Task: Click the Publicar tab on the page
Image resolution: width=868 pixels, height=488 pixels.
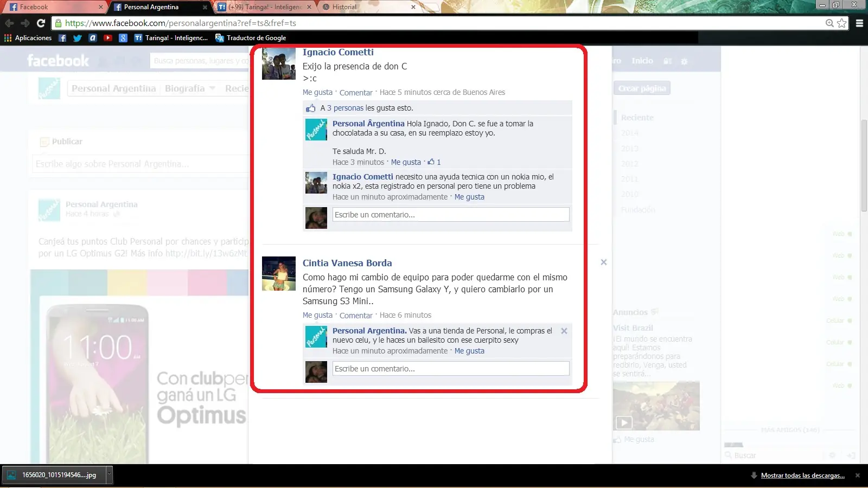Action: pyautogui.click(x=61, y=142)
